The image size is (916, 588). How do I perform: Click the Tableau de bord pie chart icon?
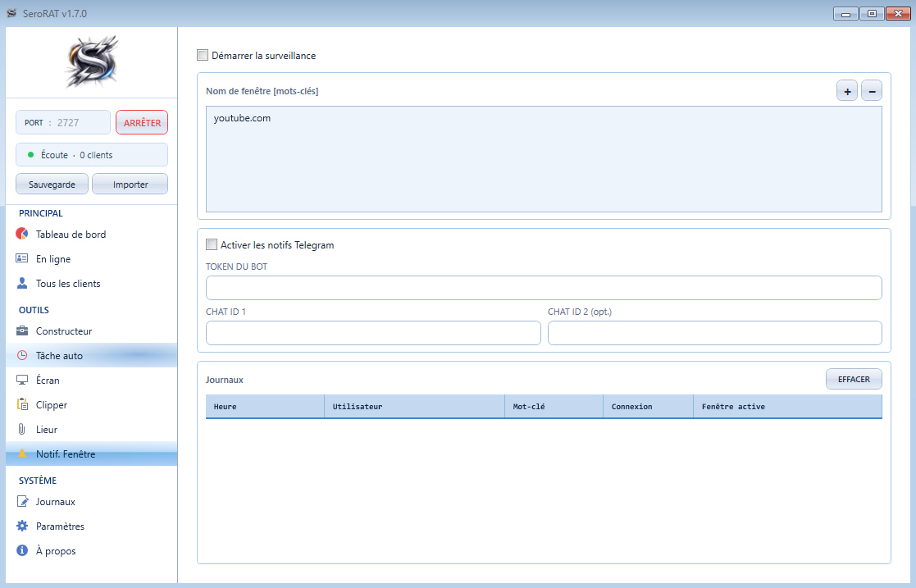tap(22, 234)
